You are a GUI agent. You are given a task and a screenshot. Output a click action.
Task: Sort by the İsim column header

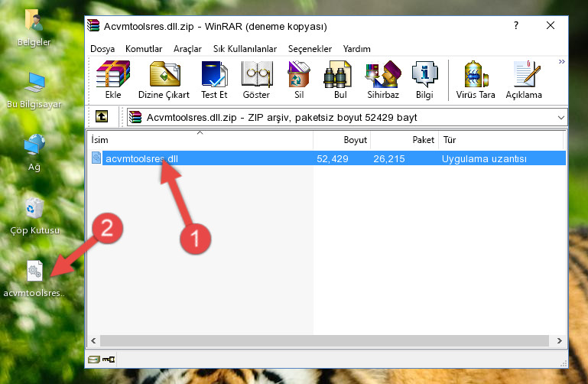coord(200,140)
